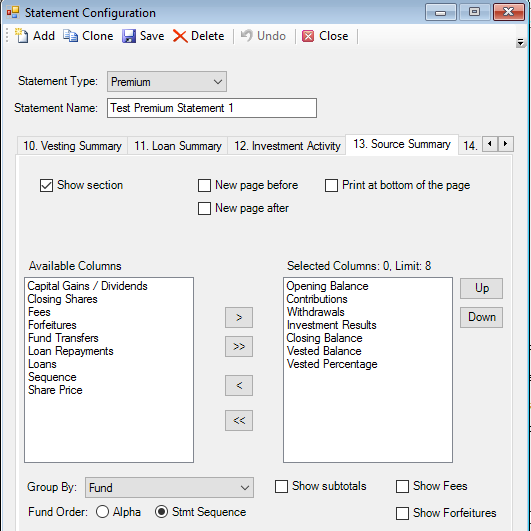Enable New page before option

click(204, 185)
